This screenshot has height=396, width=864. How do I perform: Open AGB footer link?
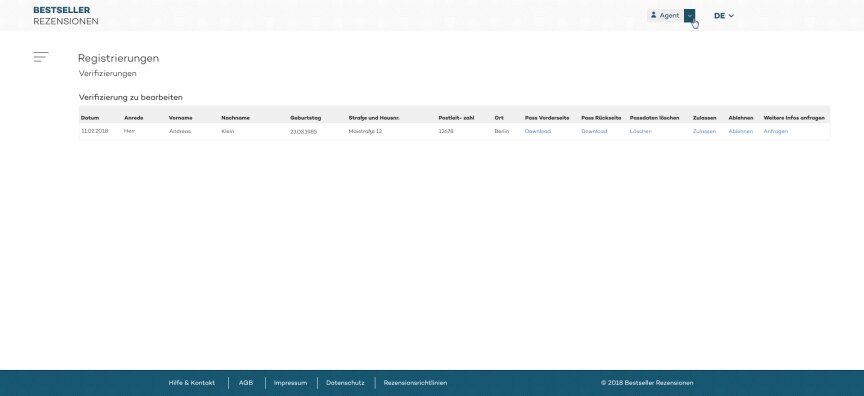pos(246,383)
